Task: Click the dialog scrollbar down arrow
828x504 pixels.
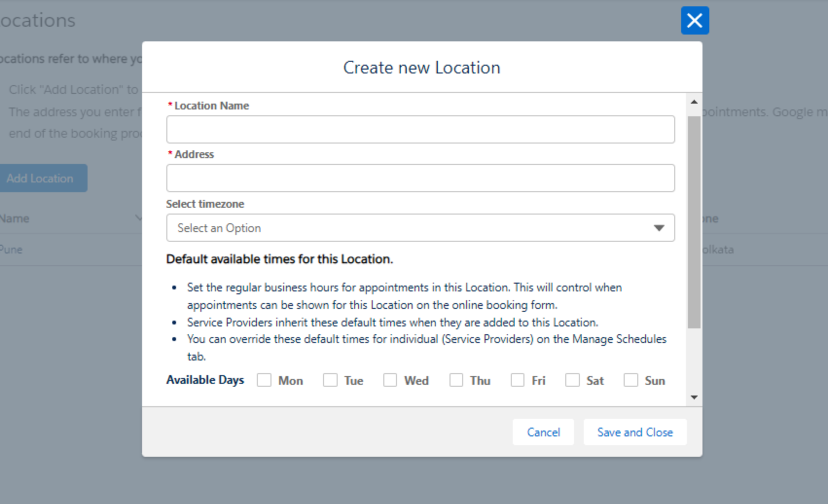Action: [694, 397]
